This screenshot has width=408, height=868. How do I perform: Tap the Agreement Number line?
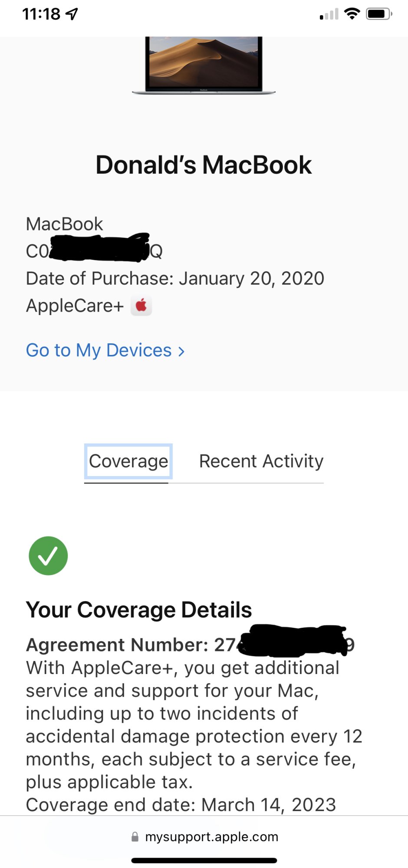click(190, 645)
